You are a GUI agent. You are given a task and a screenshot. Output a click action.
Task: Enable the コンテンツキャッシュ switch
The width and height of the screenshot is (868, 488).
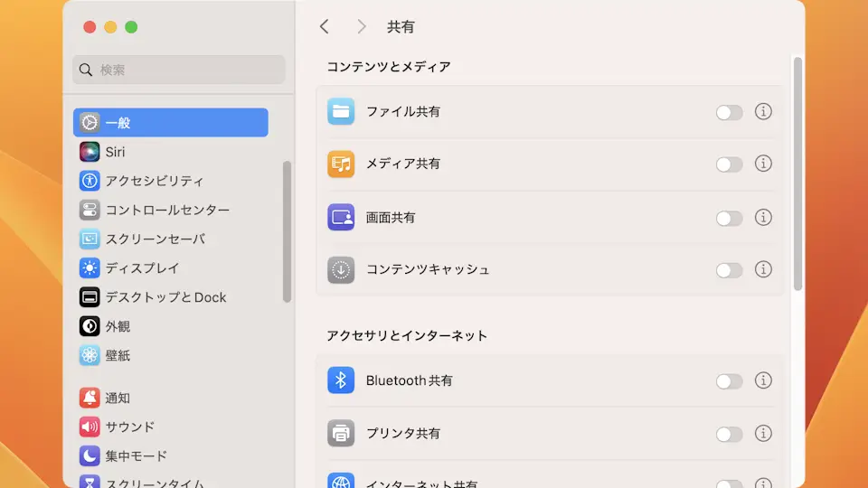729,270
